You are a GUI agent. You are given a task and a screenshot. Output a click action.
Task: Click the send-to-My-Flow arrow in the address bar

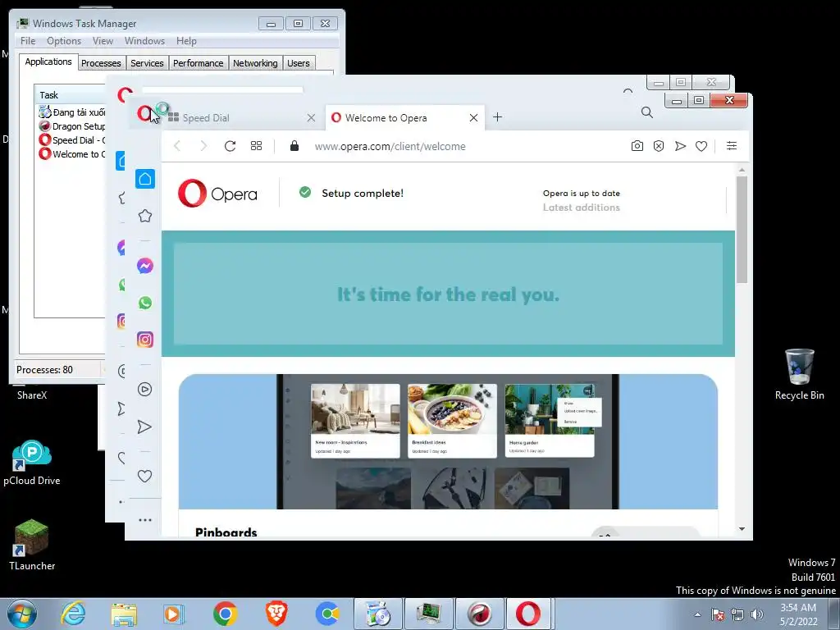[680, 146]
